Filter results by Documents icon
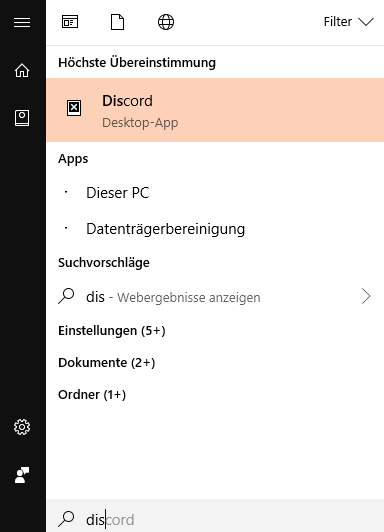This screenshot has height=532, width=384. click(x=117, y=22)
